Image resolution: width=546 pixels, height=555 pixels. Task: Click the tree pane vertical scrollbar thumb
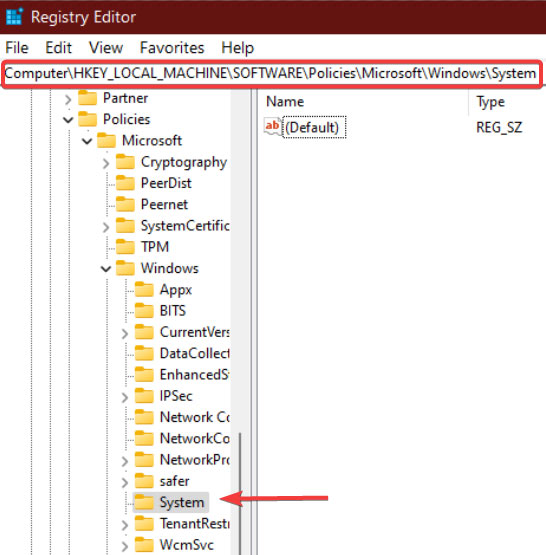click(x=240, y=494)
